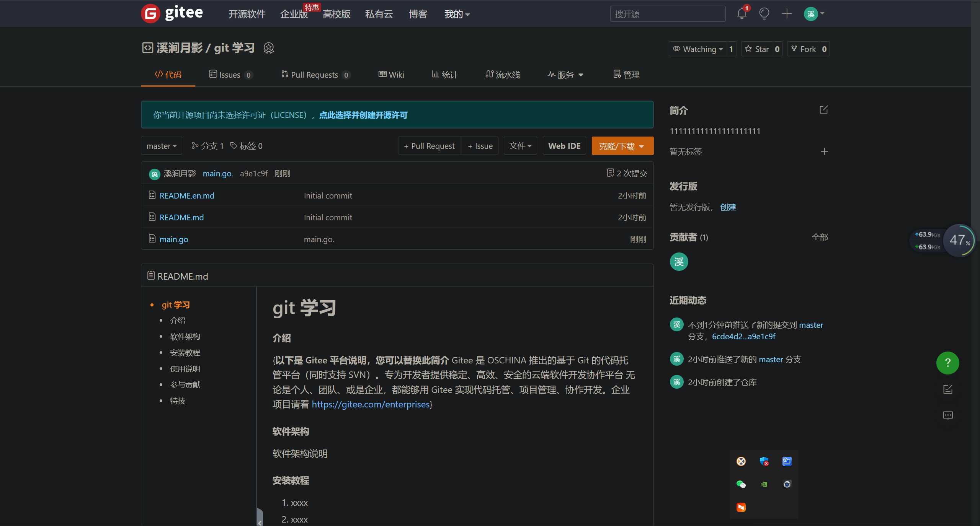980x526 pixels.
Task: Open the main.go file link
Action: coord(174,239)
